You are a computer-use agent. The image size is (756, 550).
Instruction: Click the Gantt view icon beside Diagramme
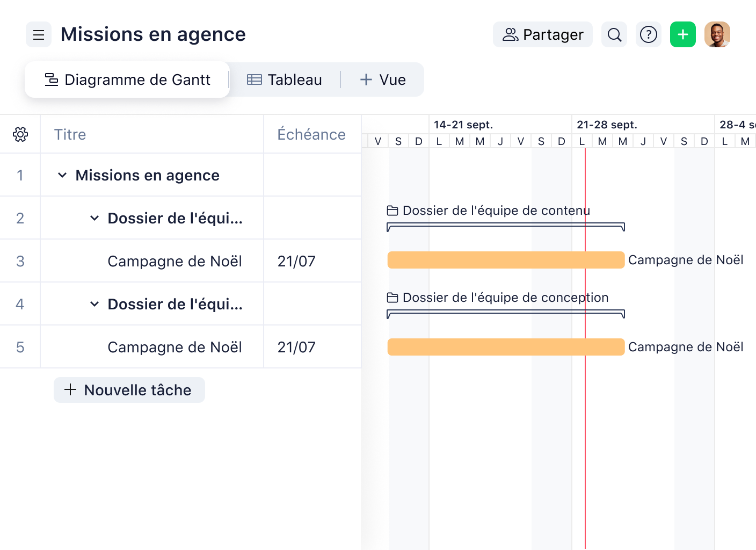click(x=51, y=79)
